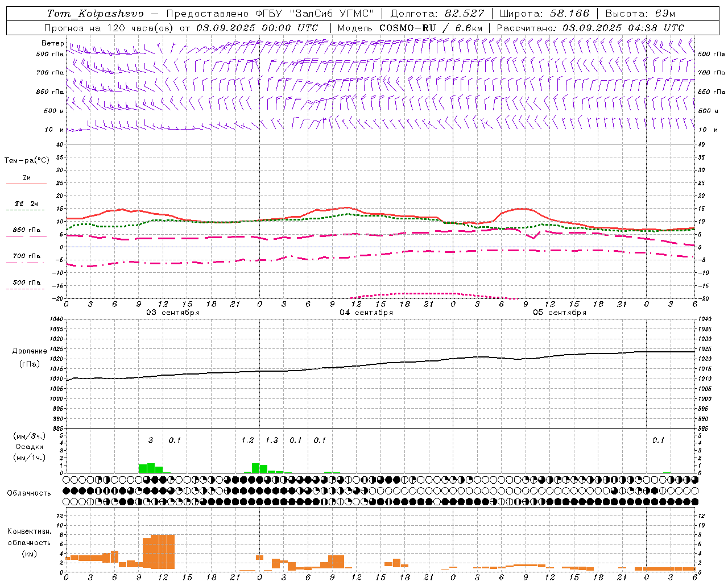The image size is (728, 582).
Task: Click the '850 гПа' temperature legend entry
Action: click(x=27, y=230)
